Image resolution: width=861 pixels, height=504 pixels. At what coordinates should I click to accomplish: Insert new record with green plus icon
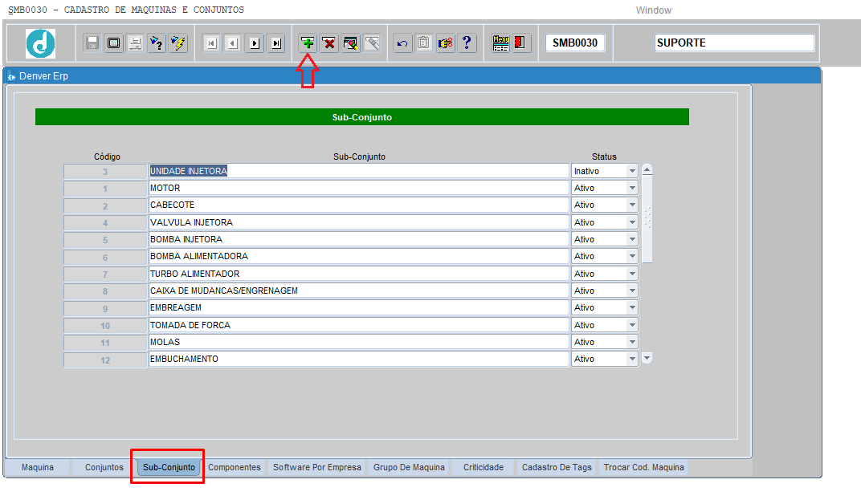pyautogui.click(x=308, y=43)
